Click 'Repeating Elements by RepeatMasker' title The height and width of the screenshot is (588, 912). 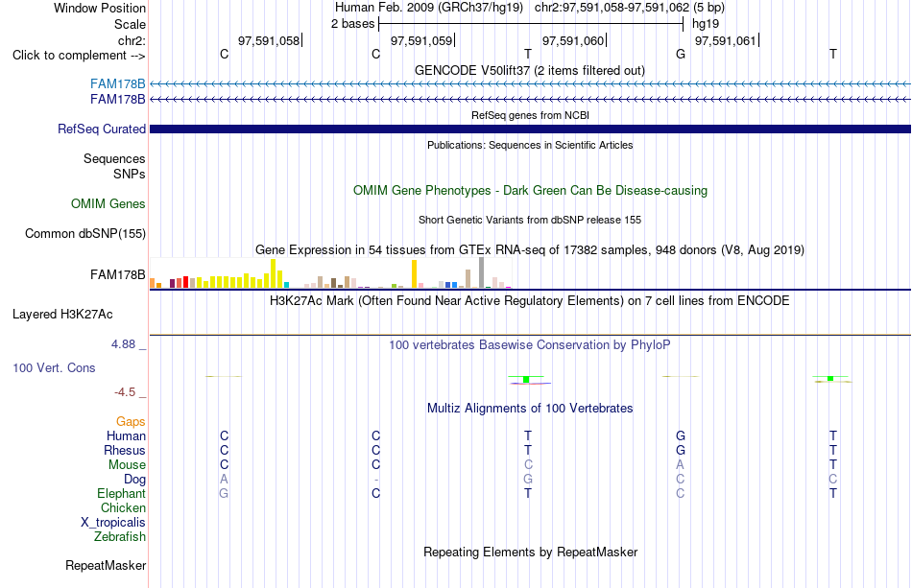point(530,552)
